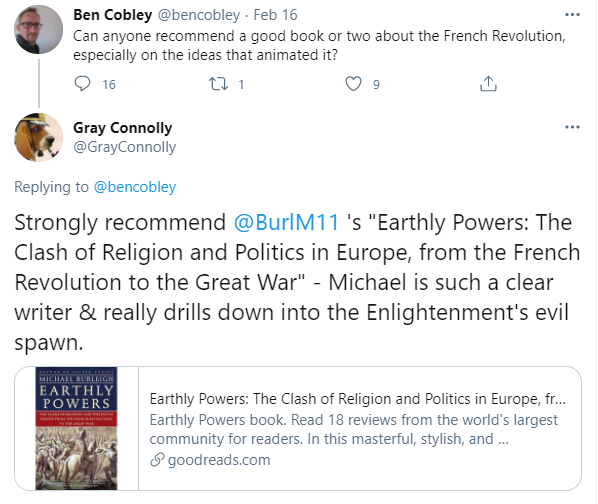The image size is (598, 504).
Task: Open the three-dot menu on Ben Cobley's tweet
Action: coord(572,15)
